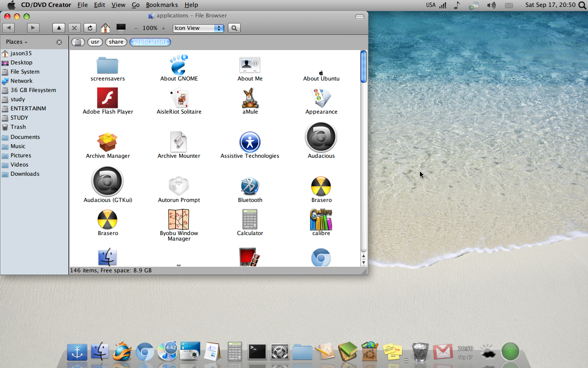Open Gmail icon in the dock
This screenshot has width=588, height=368.
click(x=442, y=352)
